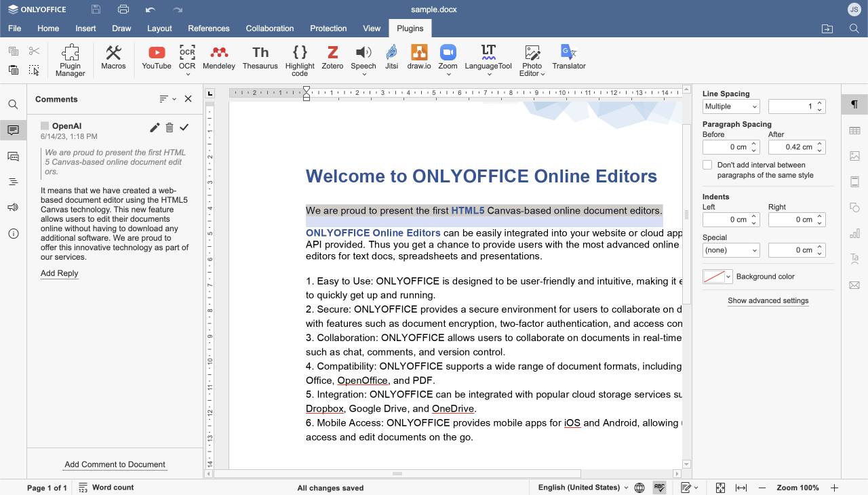Image resolution: width=868 pixels, height=495 pixels.
Task: Launch the Macros plugin
Action: point(113,58)
